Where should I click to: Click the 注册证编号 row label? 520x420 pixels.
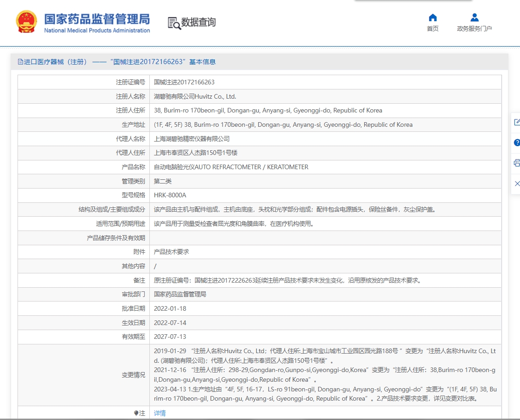(130, 82)
